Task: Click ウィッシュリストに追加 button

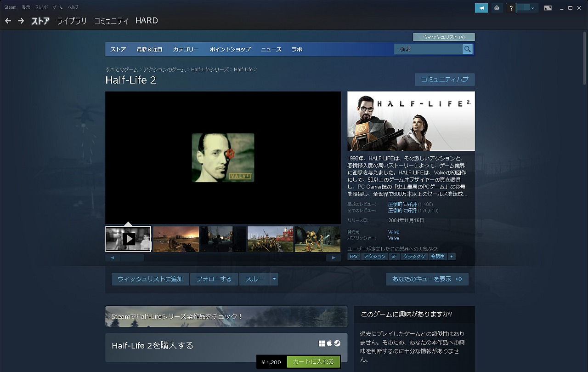Action: pyautogui.click(x=150, y=279)
